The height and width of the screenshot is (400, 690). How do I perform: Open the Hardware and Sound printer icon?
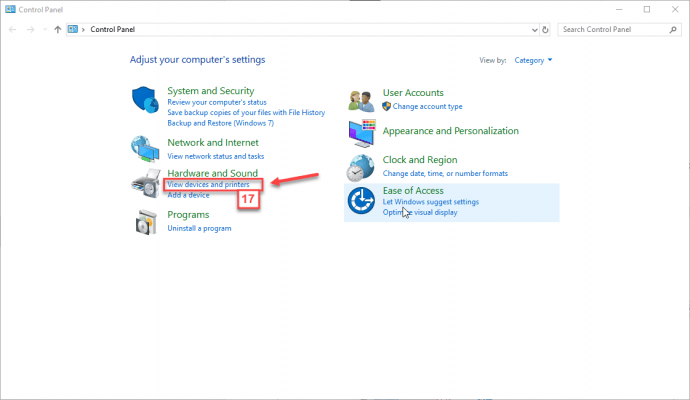coord(146,183)
